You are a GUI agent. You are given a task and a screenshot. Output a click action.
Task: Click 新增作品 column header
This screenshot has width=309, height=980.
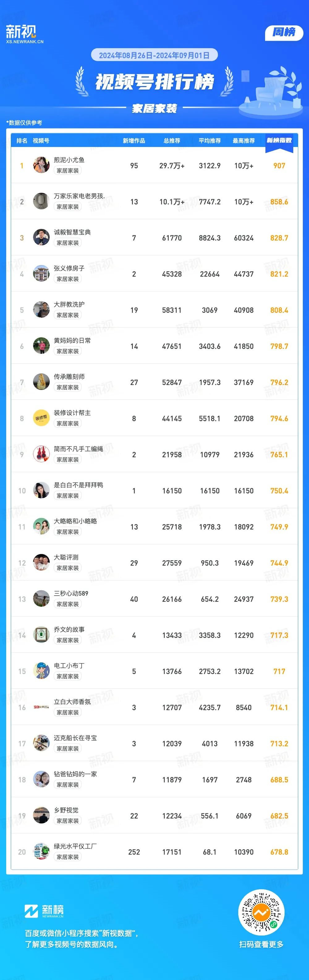tap(134, 141)
